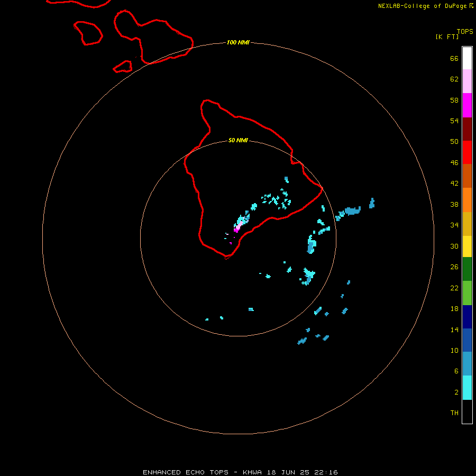Click the maroon legend swatch
This screenshot has width=476, height=476.
(x=467, y=130)
